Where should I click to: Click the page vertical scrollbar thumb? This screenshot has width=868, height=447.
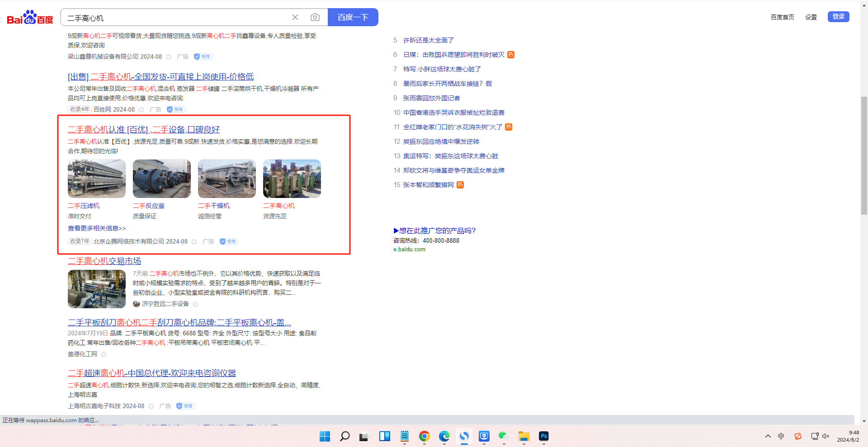[x=864, y=154]
